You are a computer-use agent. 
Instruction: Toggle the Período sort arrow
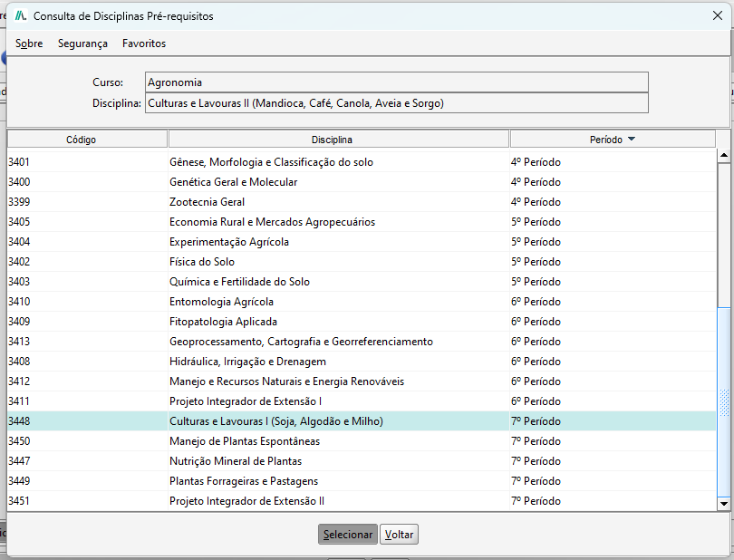(x=631, y=139)
